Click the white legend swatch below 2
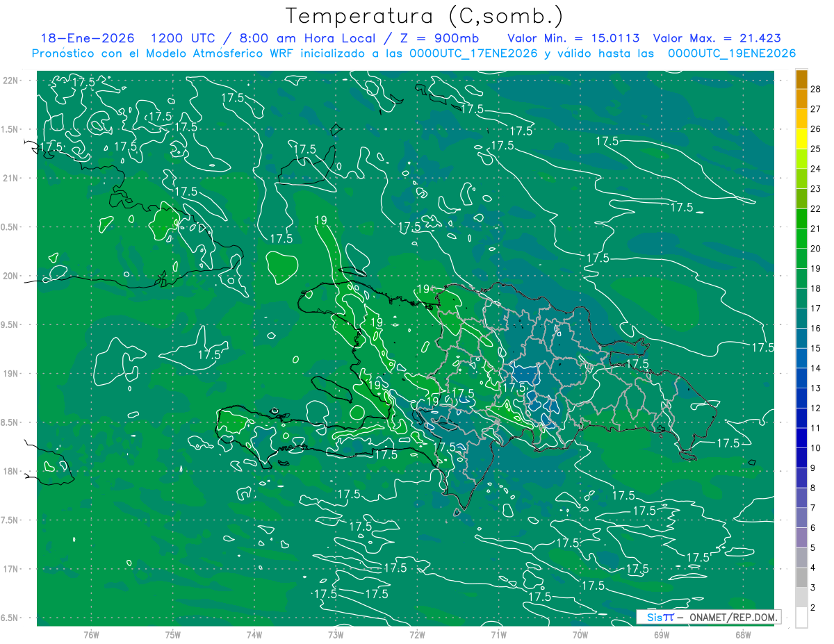The image size is (834, 644). 801,618
